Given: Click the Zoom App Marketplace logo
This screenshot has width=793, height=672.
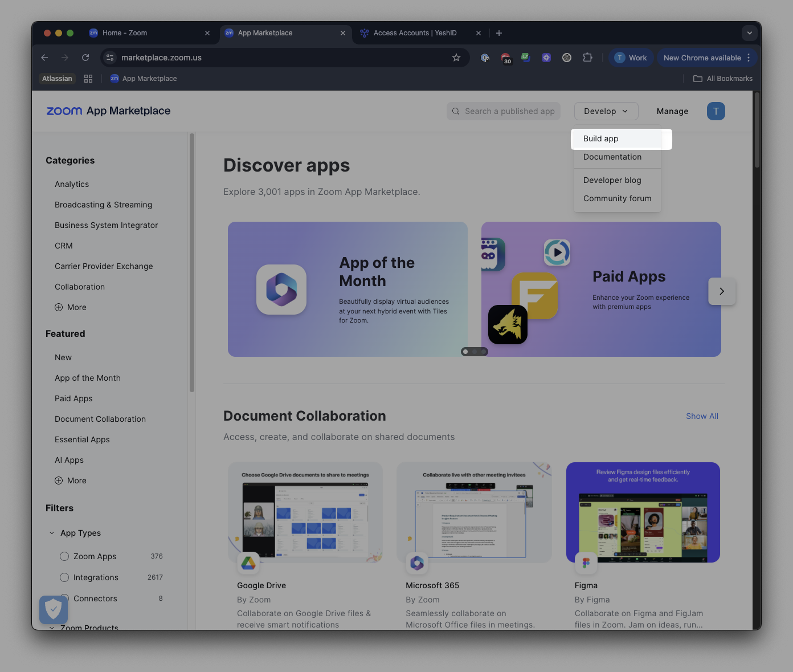Looking at the screenshot, I should [x=108, y=111].
